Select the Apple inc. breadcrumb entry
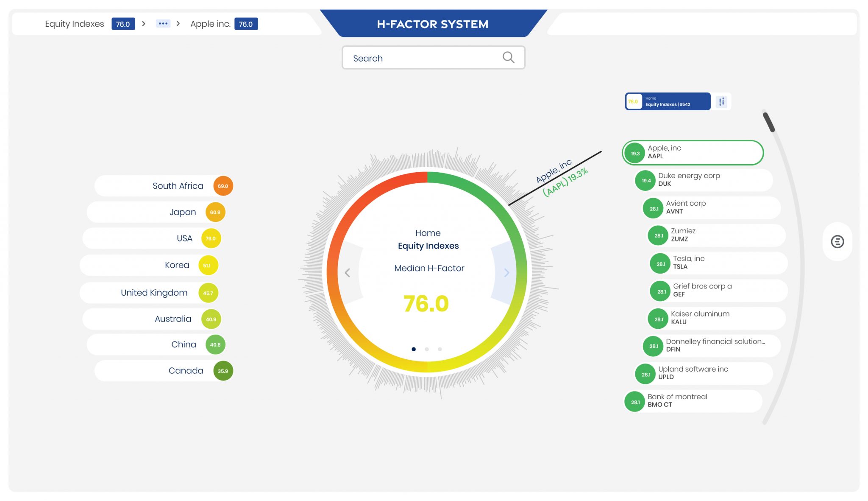Screen dimensions: 868x501 pos(210,24)
